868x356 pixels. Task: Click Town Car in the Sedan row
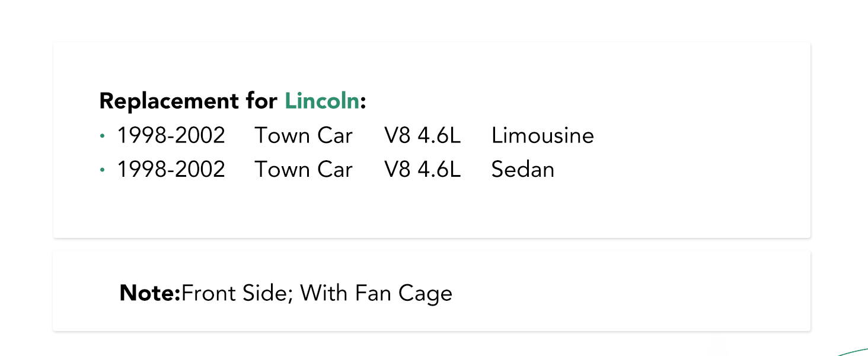[304, 170]
